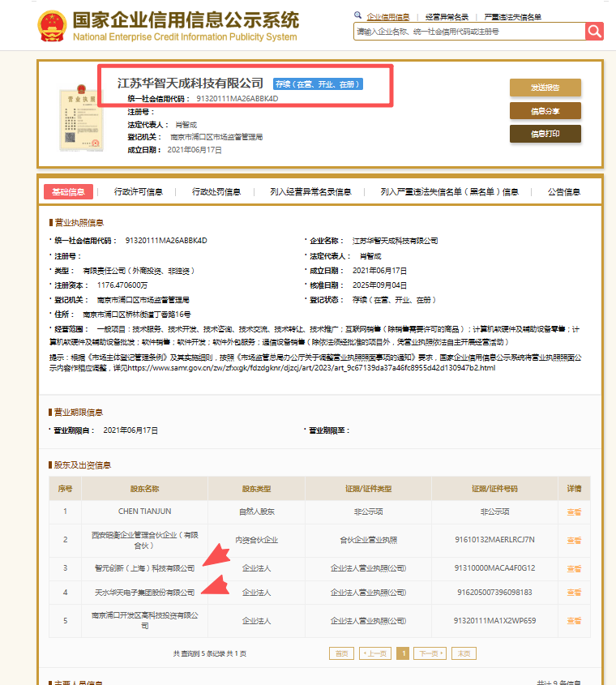The height and width of the screenshot is (685, 616).
Task: Click the 信息分享 button
Action: (x=545, y=111)
